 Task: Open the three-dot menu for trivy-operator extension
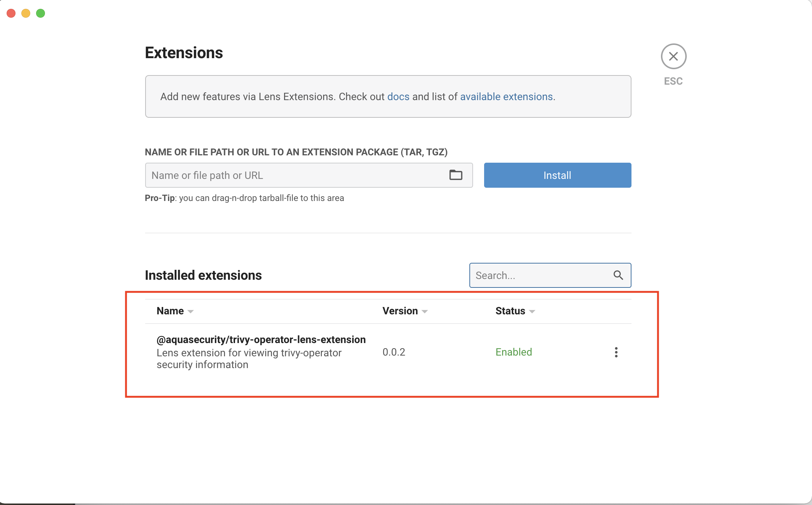[616, 352]
